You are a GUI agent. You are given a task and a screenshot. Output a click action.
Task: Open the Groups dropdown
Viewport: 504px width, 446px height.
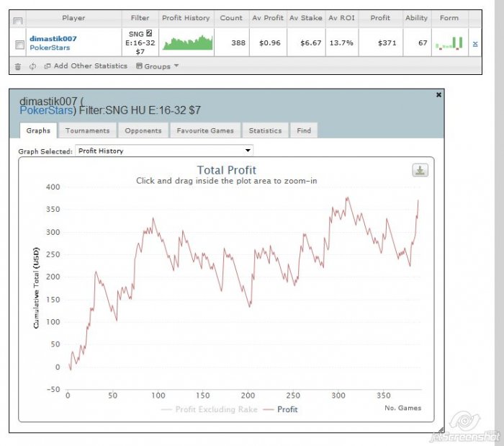click(x=157, y=66)
